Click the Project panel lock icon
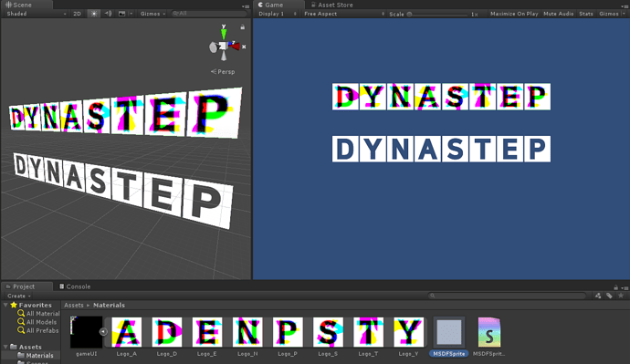The image size is (630, 364). (615, 287)
